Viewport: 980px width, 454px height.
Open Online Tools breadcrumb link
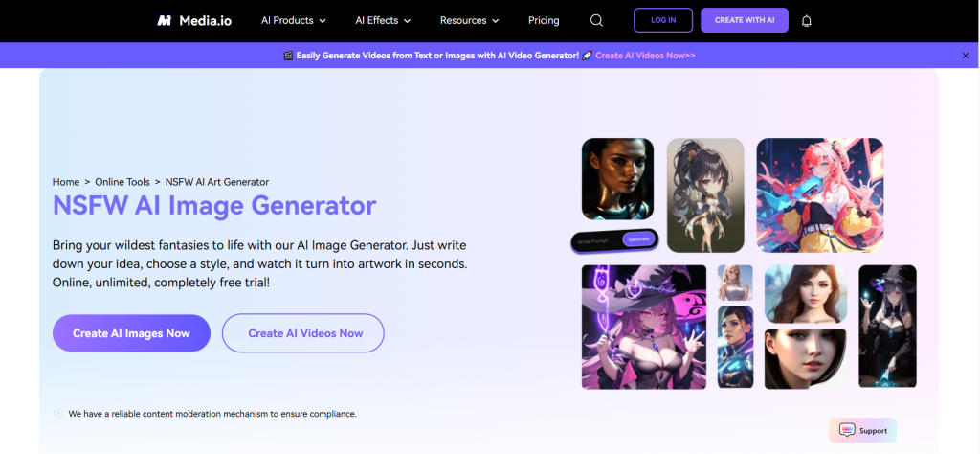pos(122,182)
